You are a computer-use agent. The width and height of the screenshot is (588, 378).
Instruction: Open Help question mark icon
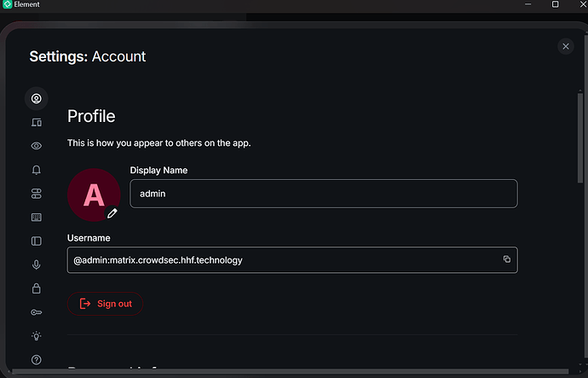tap(37, 359)
